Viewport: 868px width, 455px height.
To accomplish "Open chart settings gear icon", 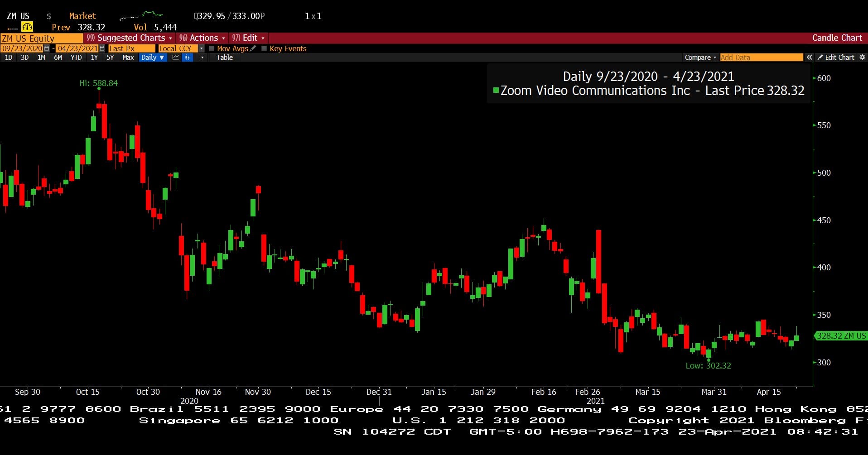I will (x=862, y=57).
